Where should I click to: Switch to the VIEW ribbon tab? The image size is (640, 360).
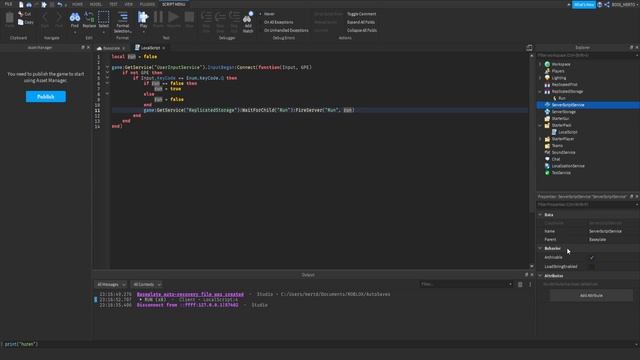(129, 4)
